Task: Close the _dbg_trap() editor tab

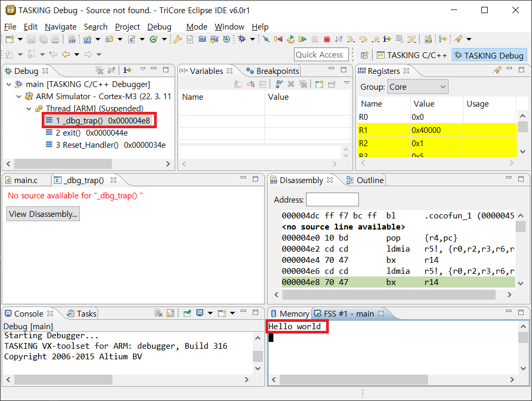Action: tap(113, 180)
